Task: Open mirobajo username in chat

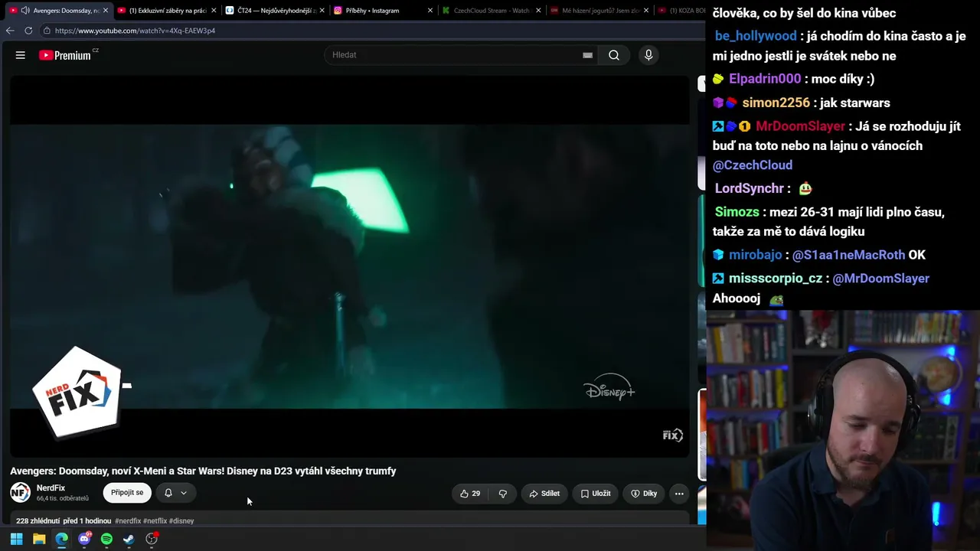Action: pyautogui.click(x=755, y=255)
